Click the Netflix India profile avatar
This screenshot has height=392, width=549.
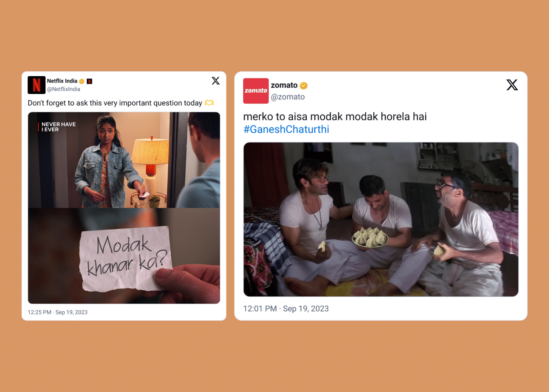click(37, 85)
